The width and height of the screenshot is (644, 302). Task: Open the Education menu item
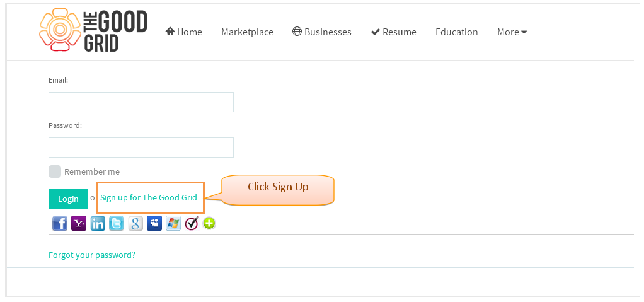click(x=457, y=32)
